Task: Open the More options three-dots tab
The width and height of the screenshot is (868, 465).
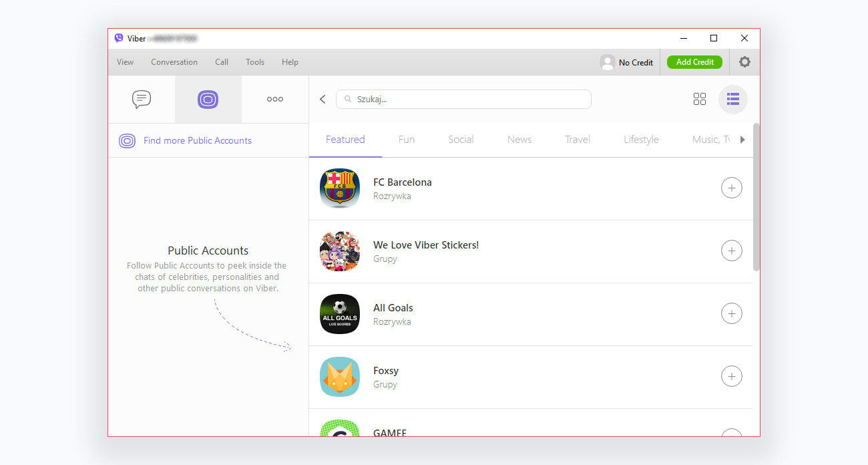Action: (x=275, y=99)
